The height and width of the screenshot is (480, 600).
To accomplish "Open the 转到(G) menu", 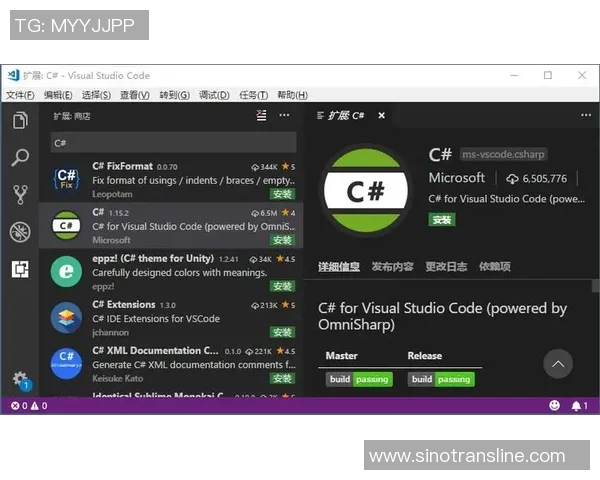I will click(x=174, y=95).
